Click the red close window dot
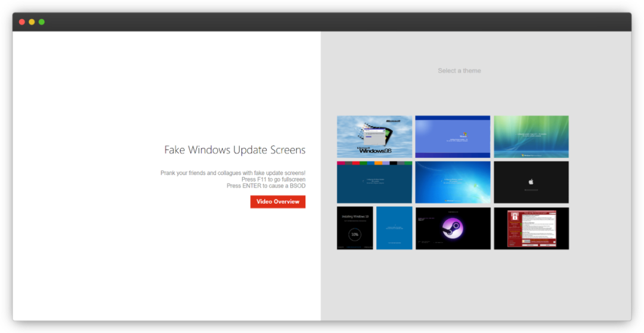This screenshot has width=644, height=333. [22, 21]
